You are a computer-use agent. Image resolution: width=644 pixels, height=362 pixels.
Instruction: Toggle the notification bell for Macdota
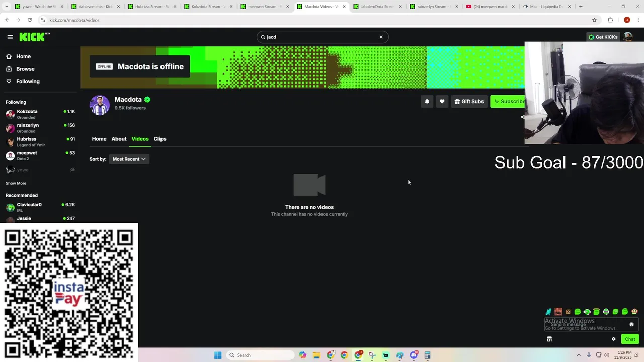tap(427, 101)
